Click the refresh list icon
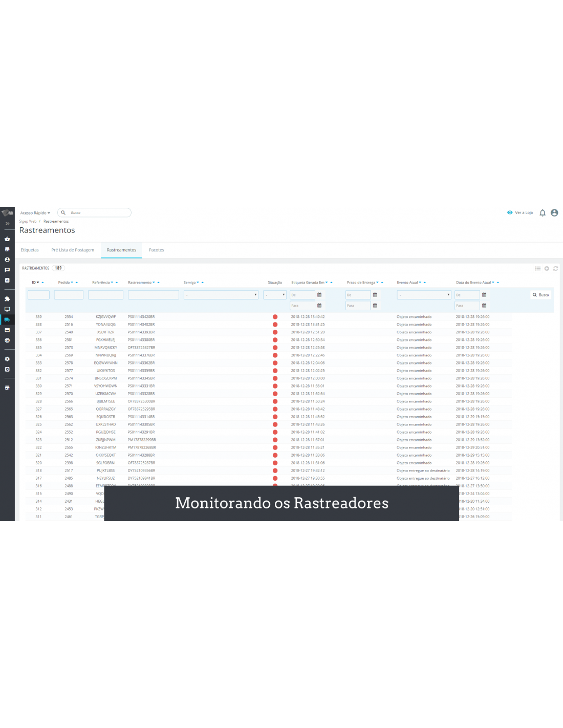This screenshot has height=728, width=563. pos(555,268)
